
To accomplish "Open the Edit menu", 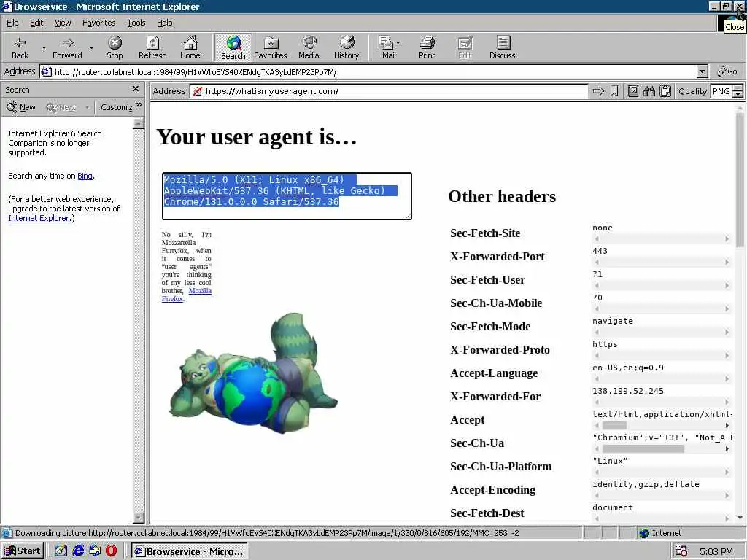I will click(x=36, y=23).
